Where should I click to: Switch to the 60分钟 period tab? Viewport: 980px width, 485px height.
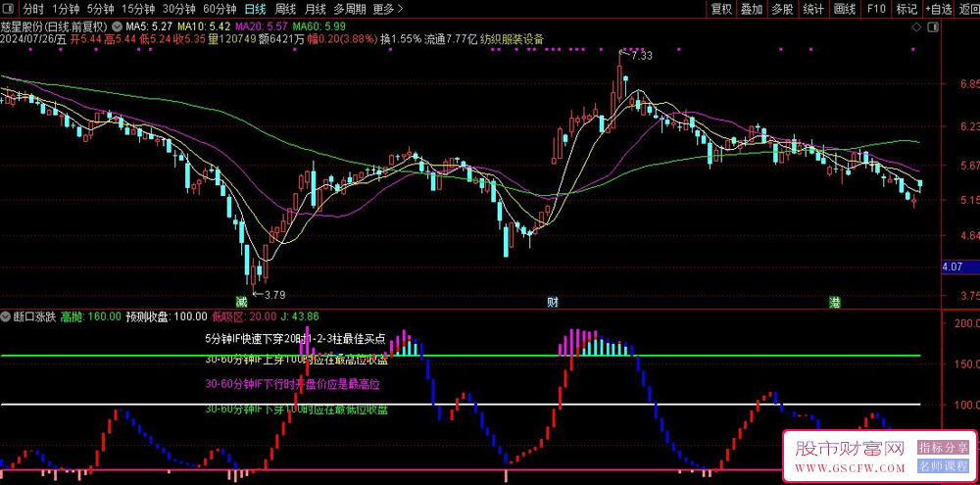click(220, 9)
